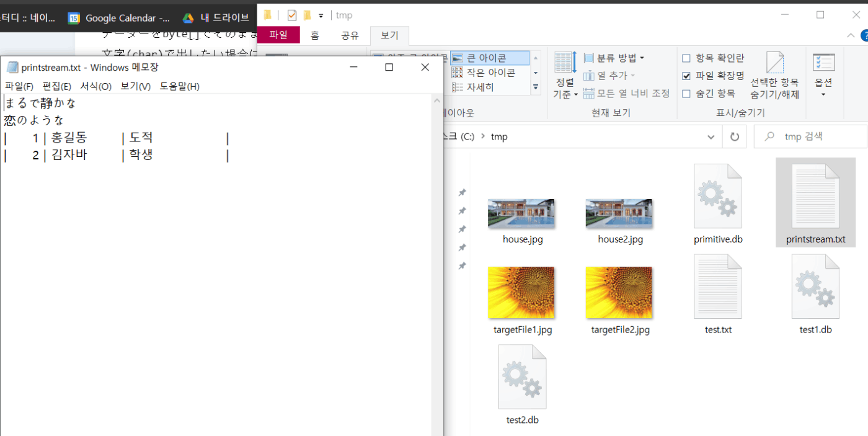Click into the tmp 검색 search field

(810, 136)
